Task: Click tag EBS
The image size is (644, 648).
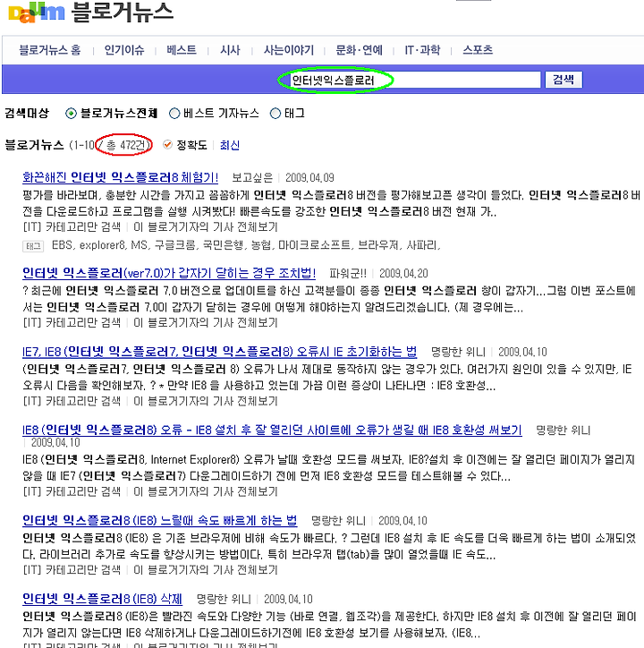Action: point(63,245)
